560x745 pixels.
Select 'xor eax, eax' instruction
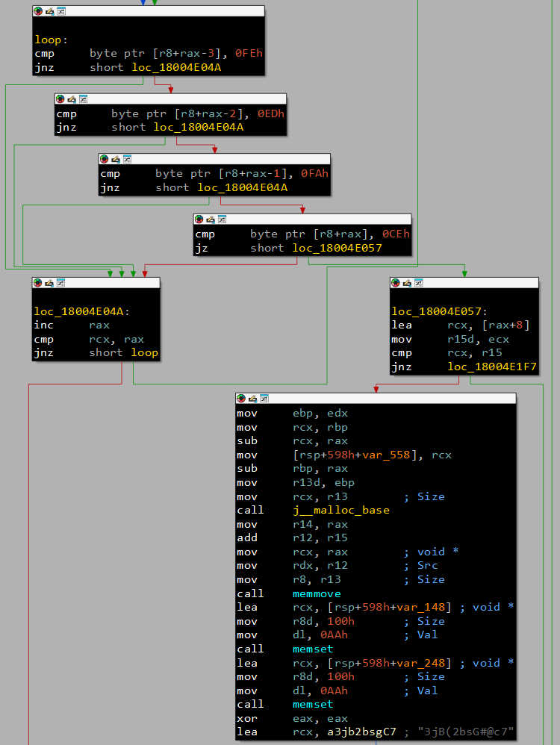293,718
